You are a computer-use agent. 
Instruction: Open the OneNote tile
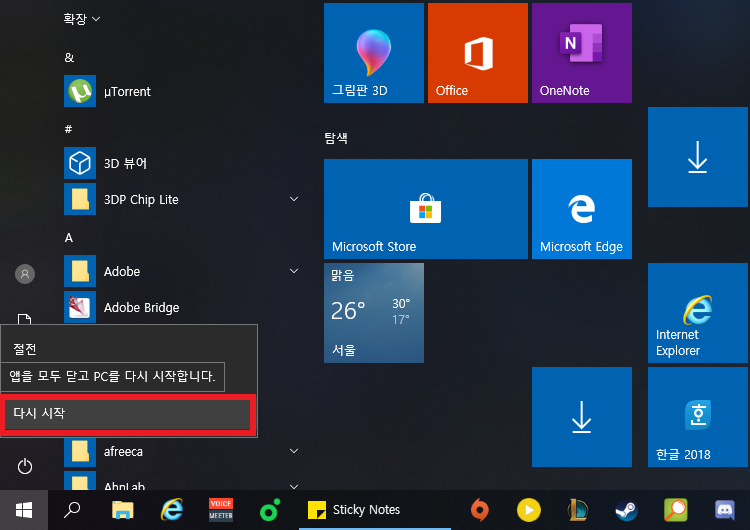coord(582,53)
